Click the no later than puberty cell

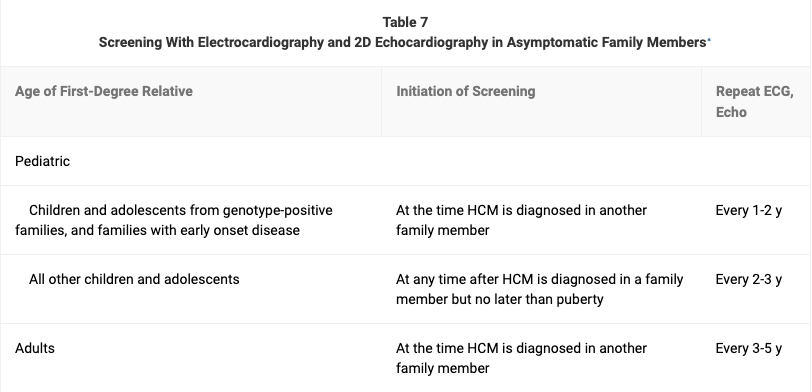point(540,289)
